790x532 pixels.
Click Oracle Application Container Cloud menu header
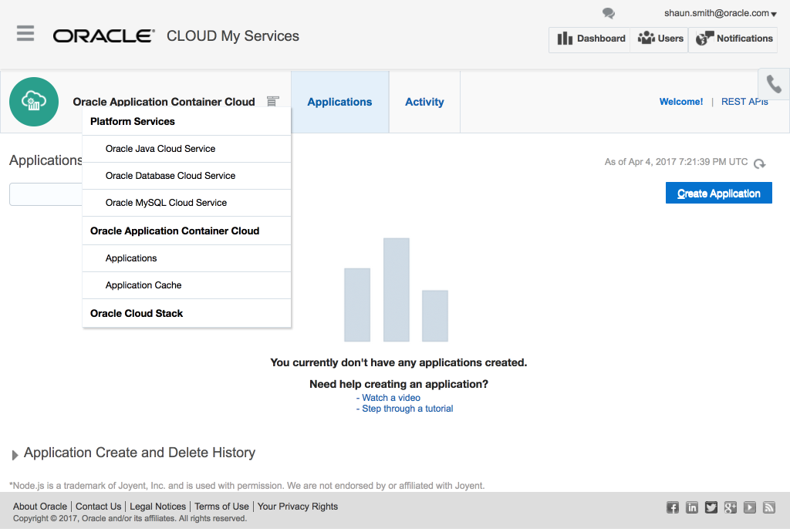pos(187,231)
